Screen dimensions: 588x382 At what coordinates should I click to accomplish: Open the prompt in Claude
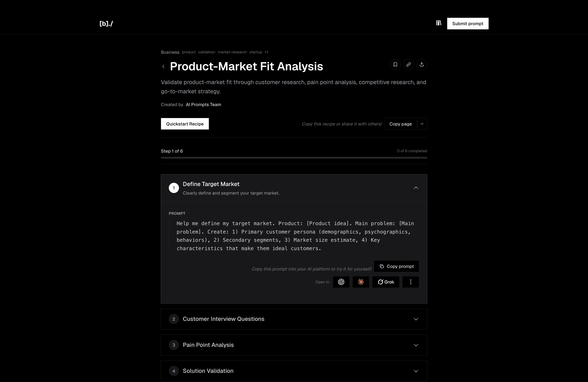[x=361, y=282]
